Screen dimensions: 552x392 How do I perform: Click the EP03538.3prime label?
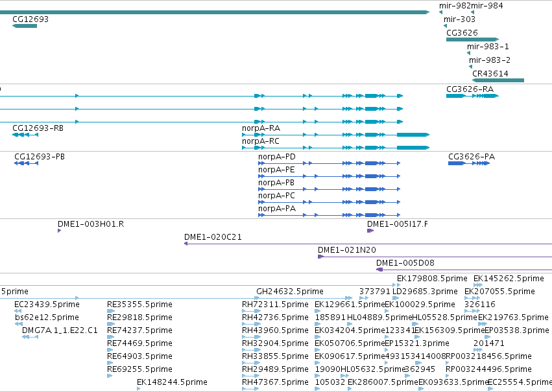pyautogui.click(x=517, y=330)
